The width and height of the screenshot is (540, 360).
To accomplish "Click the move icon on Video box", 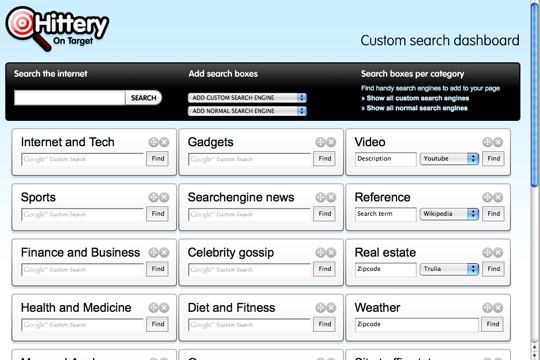I will tap(487, 142).
